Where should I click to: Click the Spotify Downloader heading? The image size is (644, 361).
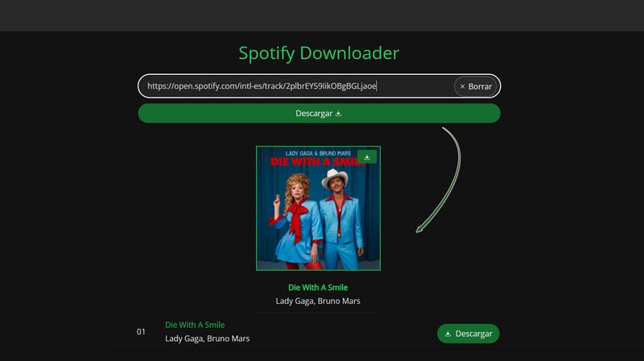[319, 53]
